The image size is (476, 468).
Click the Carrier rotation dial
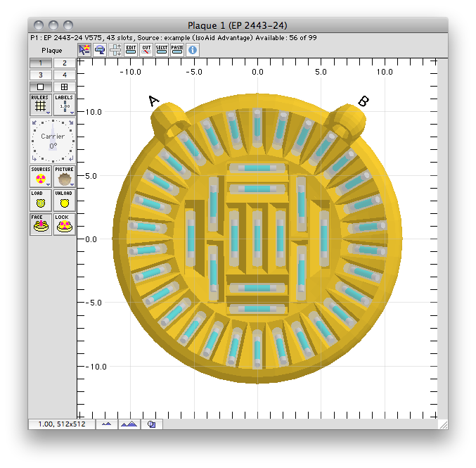point(53,141)
